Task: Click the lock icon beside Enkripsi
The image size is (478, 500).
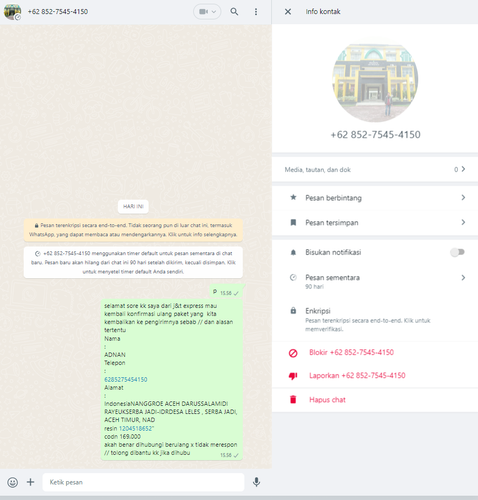Action: [x=293, y=311]
